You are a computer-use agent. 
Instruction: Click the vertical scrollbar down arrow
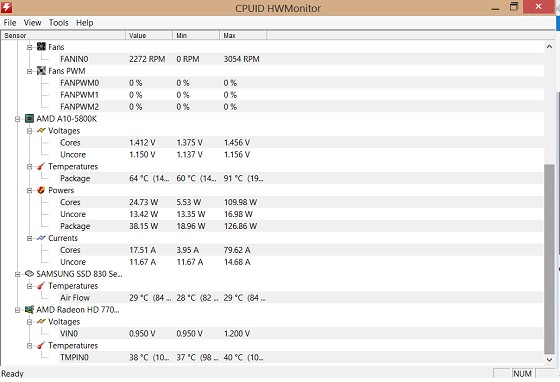pyautogui.click(x=549, y=360)
